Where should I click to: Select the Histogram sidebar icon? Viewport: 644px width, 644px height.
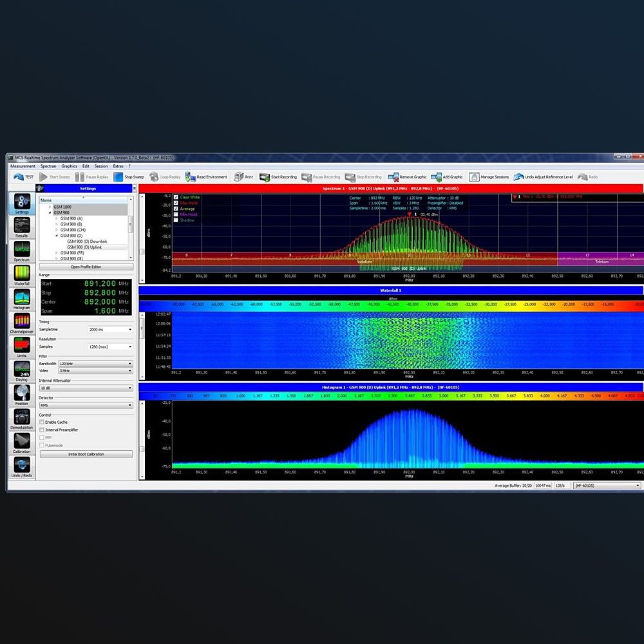(x=21, y=298)
